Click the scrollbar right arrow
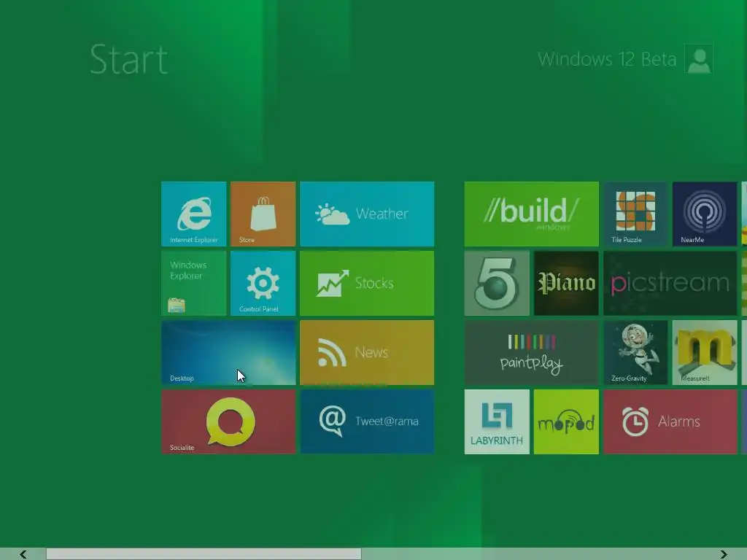 coord(724,554)
